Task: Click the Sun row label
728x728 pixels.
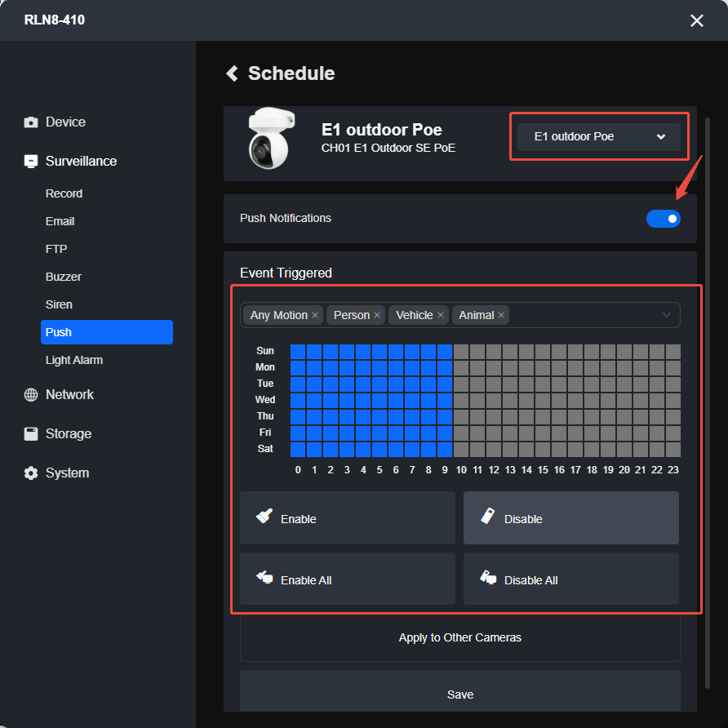Action: click(x=265, y=351)
